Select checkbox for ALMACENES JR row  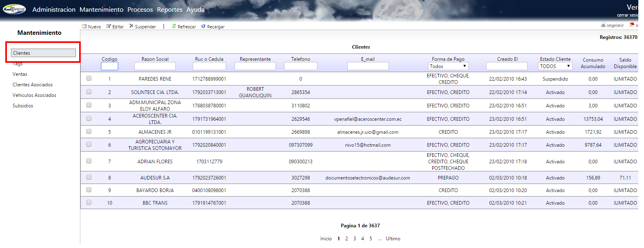[89, 131]
